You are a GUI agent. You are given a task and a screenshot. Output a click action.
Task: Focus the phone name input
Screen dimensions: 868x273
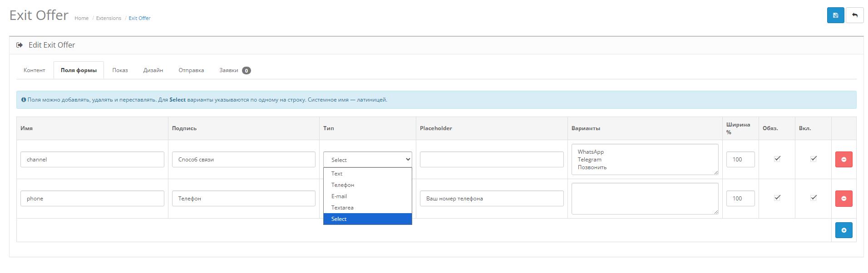tap(92, 199)
